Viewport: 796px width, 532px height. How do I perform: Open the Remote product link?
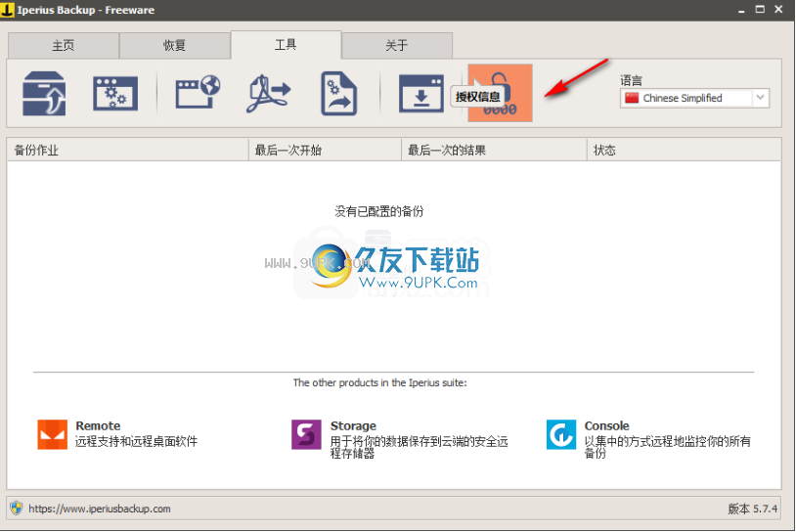[98, 426]
